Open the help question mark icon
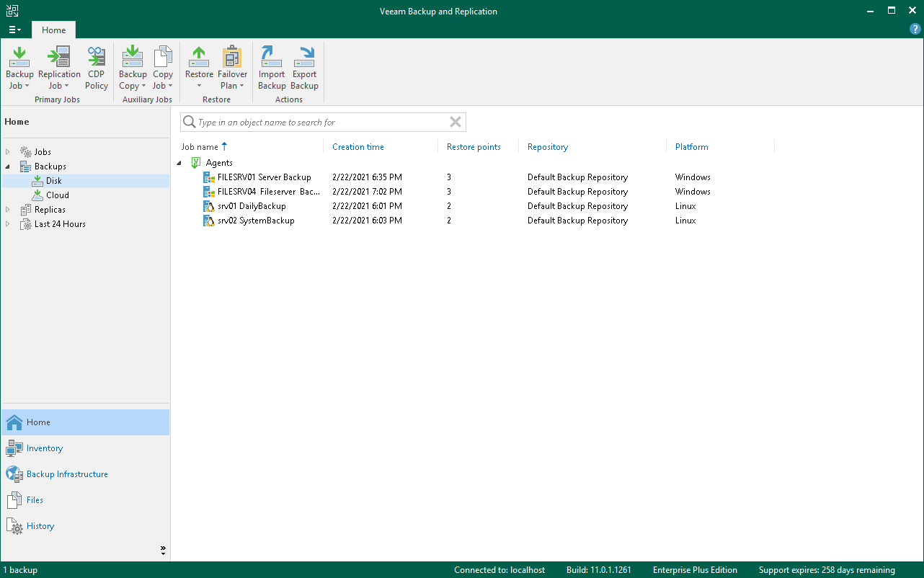The height and width of the screenshot is (578, 924). pyautogui.click(x=915, y=30)
